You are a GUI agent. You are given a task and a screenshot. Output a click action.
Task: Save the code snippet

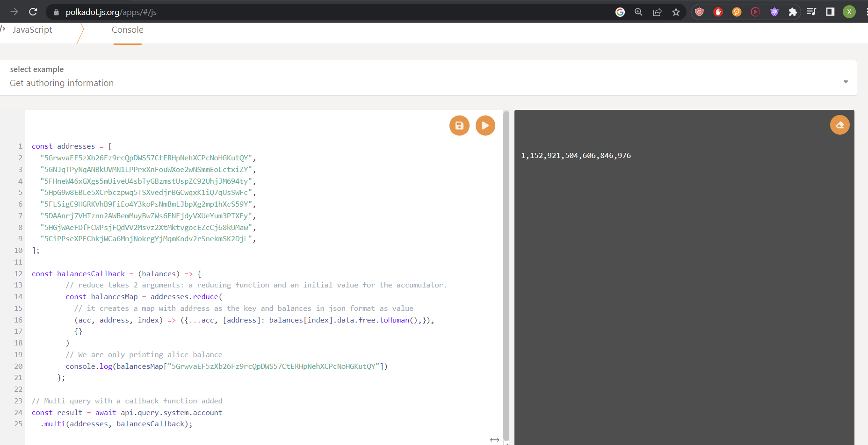459,125
